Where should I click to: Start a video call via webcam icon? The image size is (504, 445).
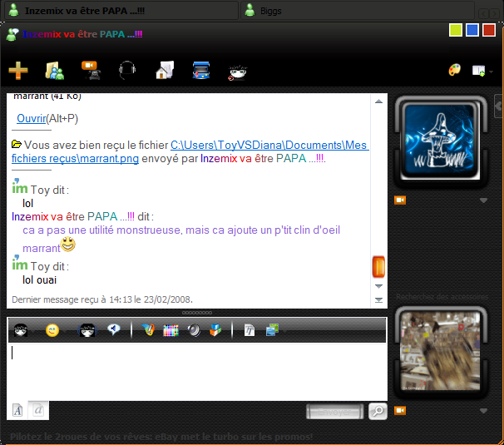[91, 71]
